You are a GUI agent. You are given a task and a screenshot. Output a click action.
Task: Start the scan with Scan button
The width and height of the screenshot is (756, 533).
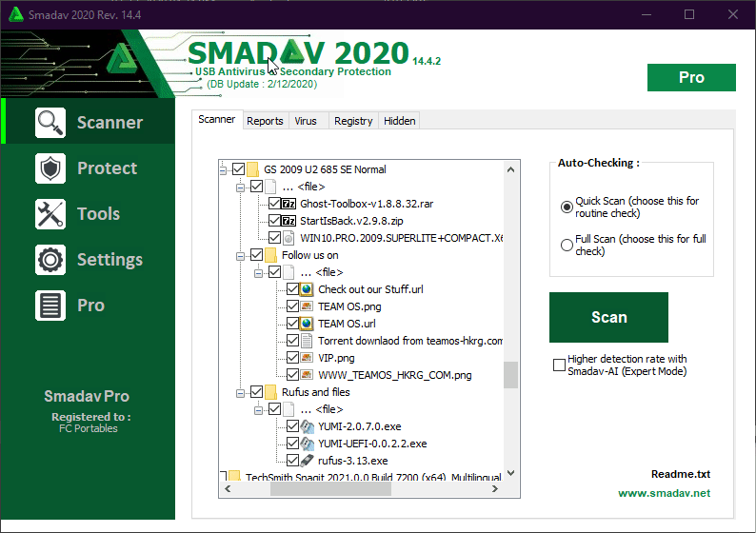(x=609, y=317)
